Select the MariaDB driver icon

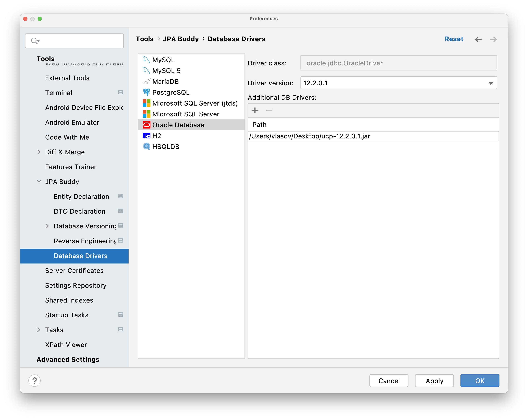(x=146, y=81)
